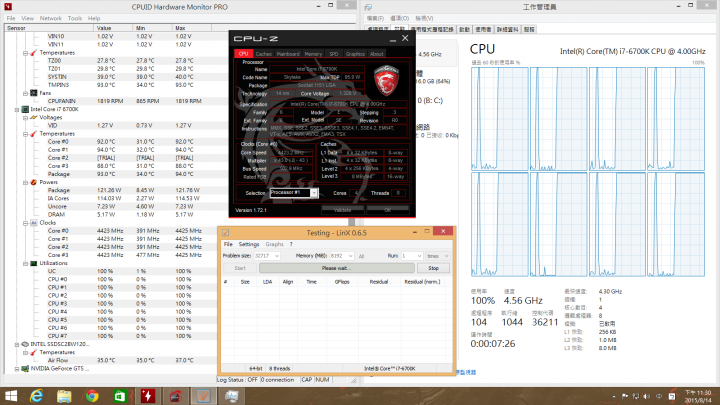Collapse the Utilizations group in HWMonitor

click(x=25, y=263)
